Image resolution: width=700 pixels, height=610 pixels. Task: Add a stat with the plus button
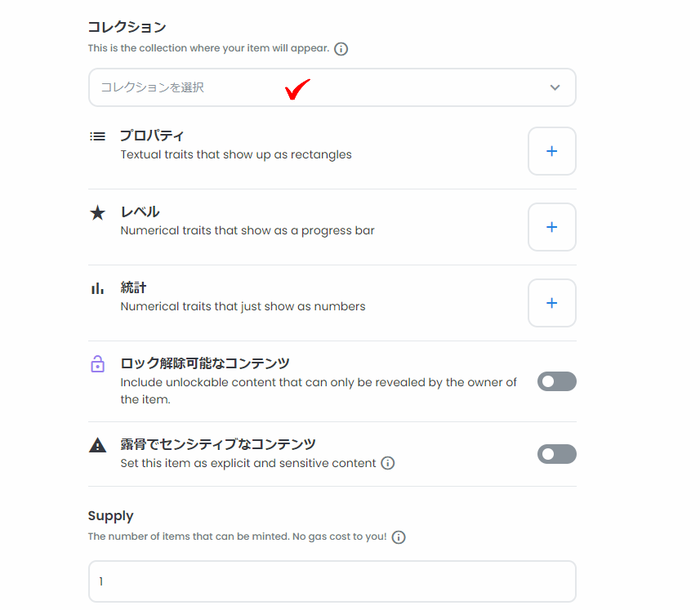tap(552, 303)
